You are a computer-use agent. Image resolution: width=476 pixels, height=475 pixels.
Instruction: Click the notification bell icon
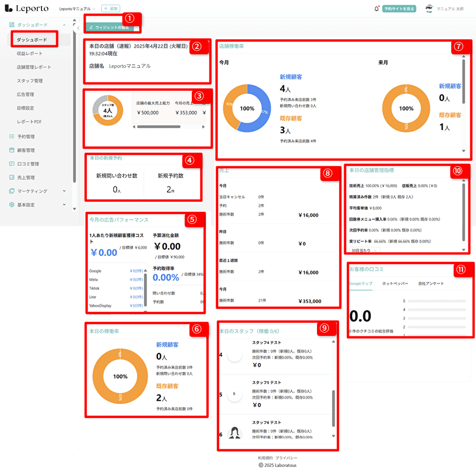pos(377,9)
